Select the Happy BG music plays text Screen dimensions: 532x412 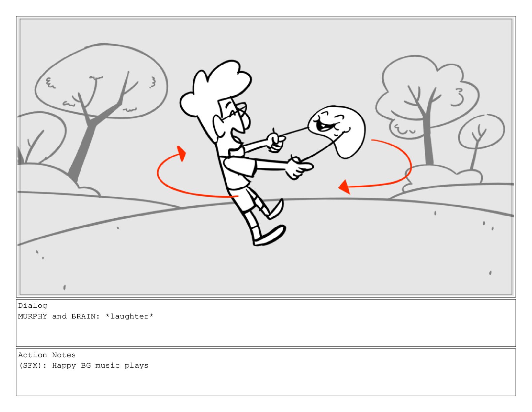tap(100, 366)
